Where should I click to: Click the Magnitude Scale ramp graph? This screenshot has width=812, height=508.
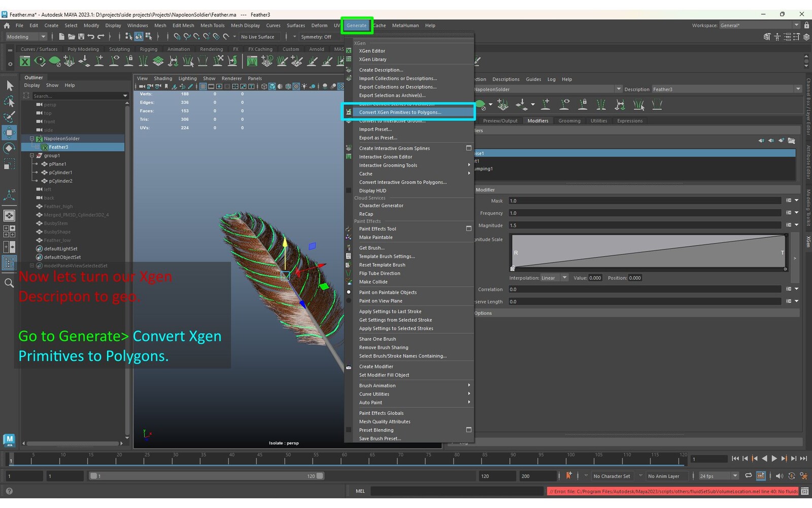[x=648, y=251]
